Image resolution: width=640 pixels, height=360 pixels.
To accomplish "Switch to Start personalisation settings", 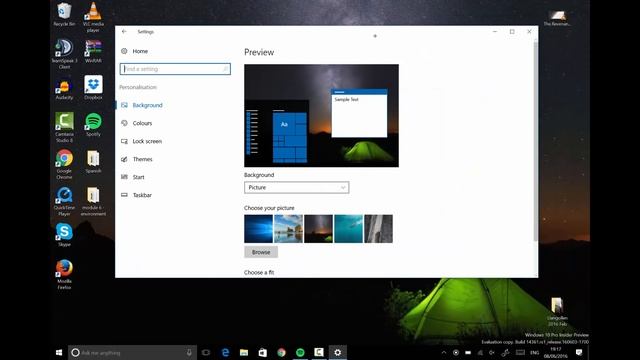I will click(133, 177).
